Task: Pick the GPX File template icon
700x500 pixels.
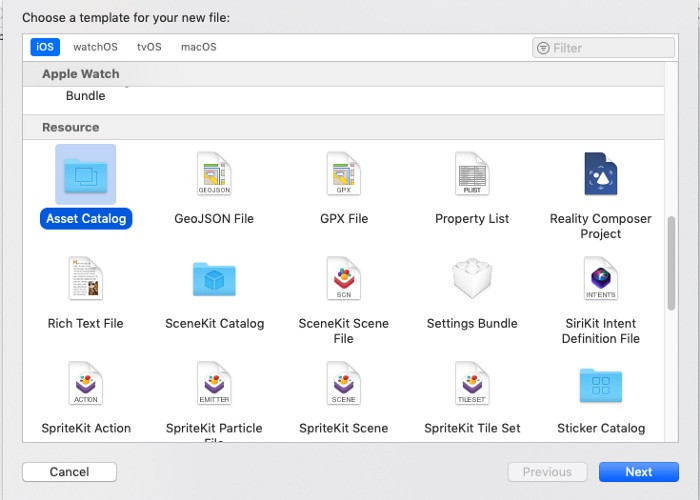Action: tap(343, 174)
